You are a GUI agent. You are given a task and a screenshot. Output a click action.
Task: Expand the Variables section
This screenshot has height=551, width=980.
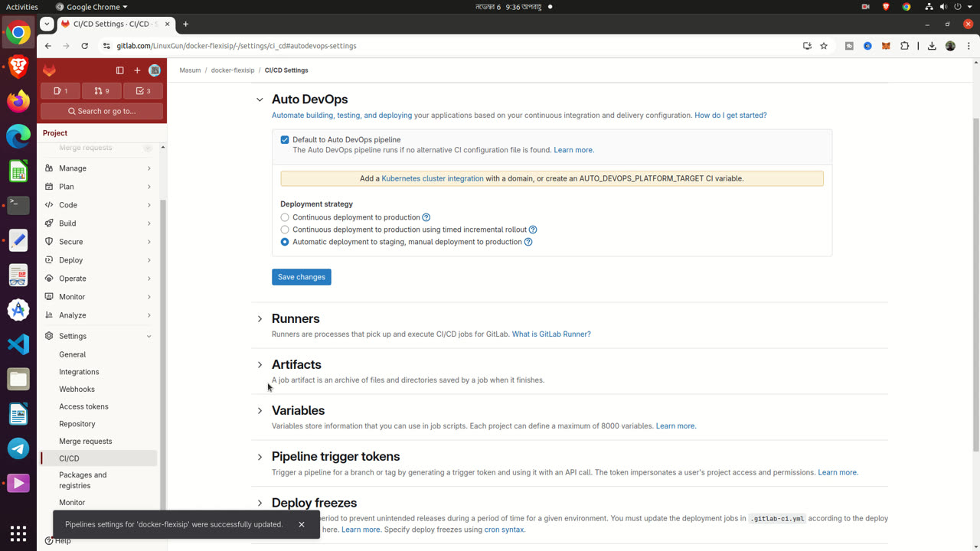pos(260,411)
